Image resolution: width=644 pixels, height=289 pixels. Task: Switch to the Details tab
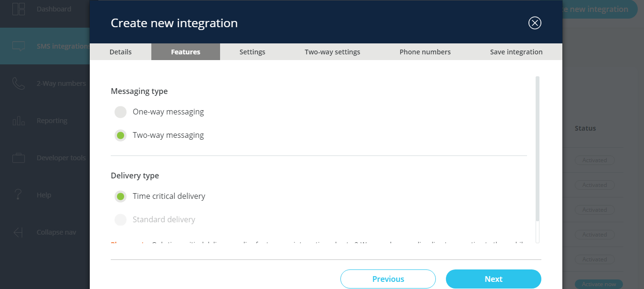120,52
